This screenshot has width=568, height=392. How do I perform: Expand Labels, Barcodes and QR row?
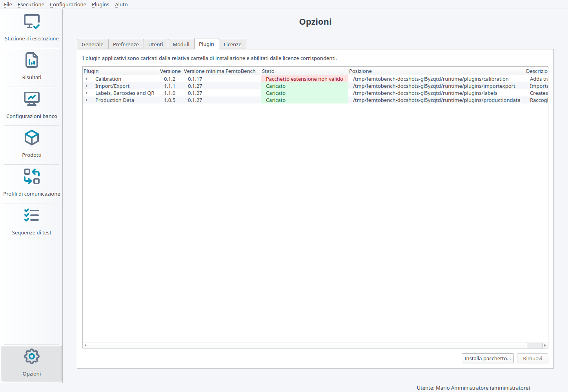[87, 93]
